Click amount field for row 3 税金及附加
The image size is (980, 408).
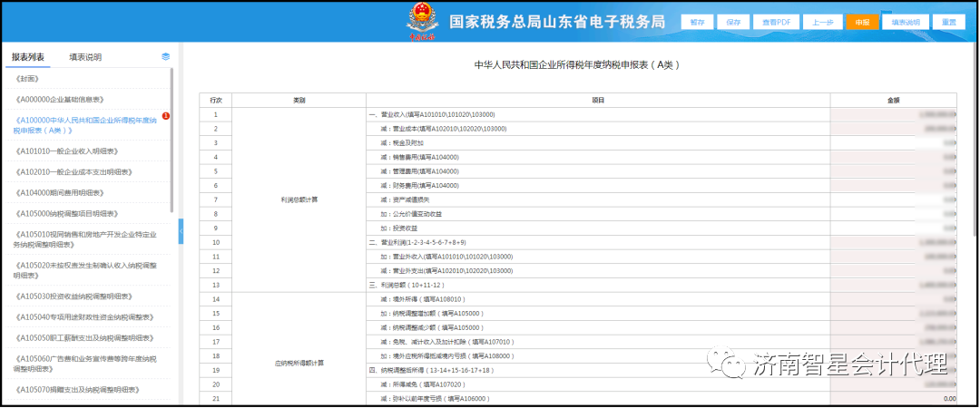[893, 143]
